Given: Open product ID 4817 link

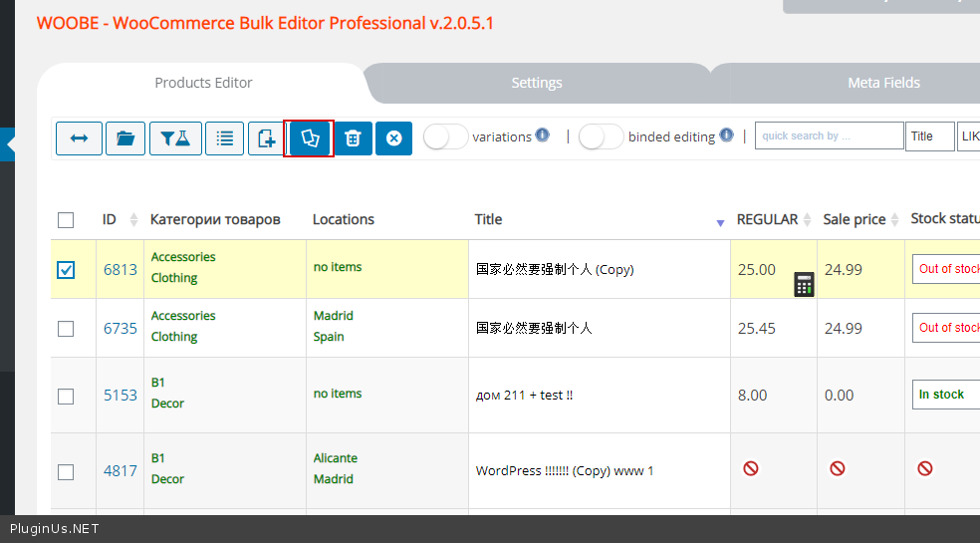Looking at the screenshot, I should click(121, 471).
